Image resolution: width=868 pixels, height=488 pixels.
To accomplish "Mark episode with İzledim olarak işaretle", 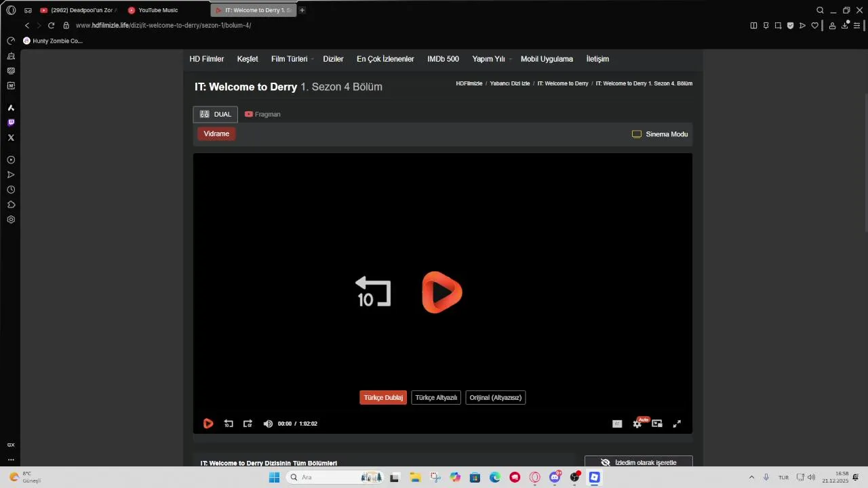I will [x=639, y=462].
